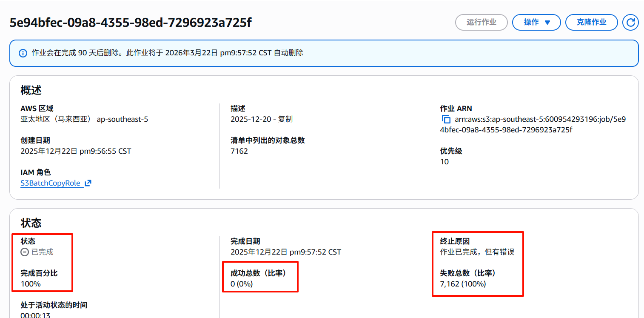Viewport: 644px width, 318px height.
Task: Click the completed status icon next to 已完成
Action: pos(25,252)
